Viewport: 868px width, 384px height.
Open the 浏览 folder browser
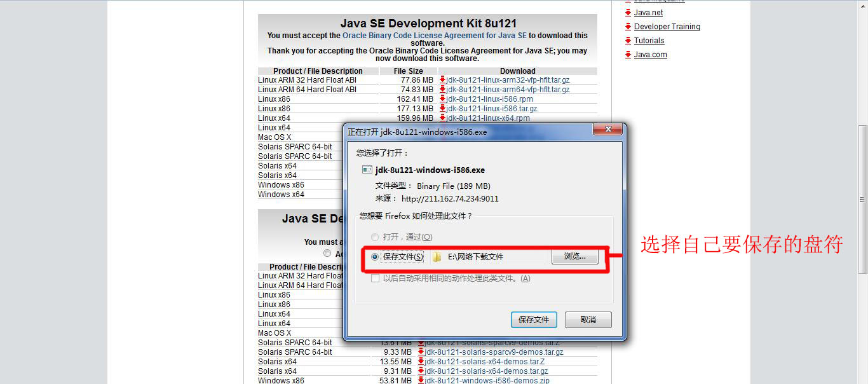[x=574, y=256]
